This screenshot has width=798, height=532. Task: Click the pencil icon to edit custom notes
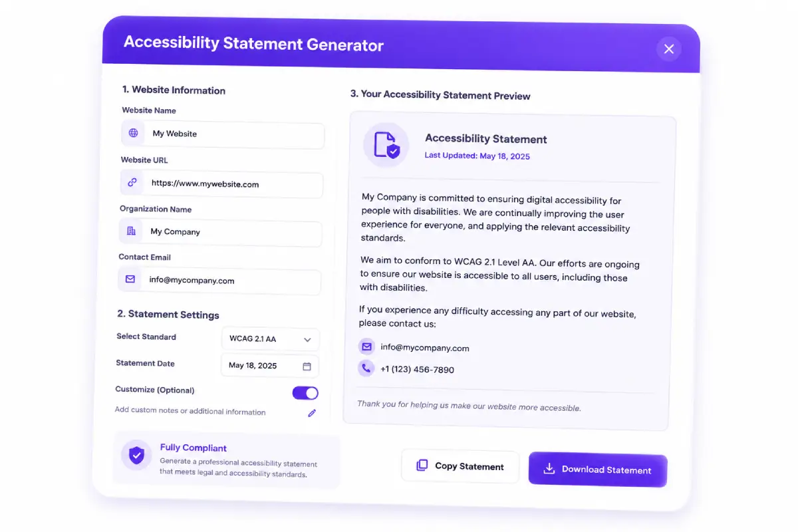312,413
